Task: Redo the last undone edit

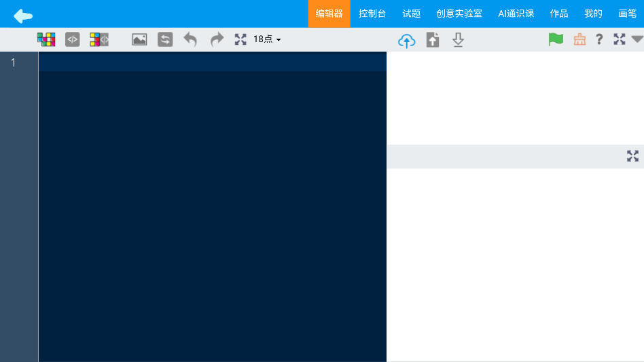Action: (x=217, y=39)
